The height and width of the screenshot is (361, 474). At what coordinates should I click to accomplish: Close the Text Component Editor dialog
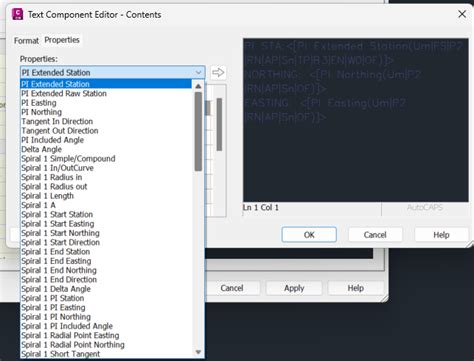462,14
